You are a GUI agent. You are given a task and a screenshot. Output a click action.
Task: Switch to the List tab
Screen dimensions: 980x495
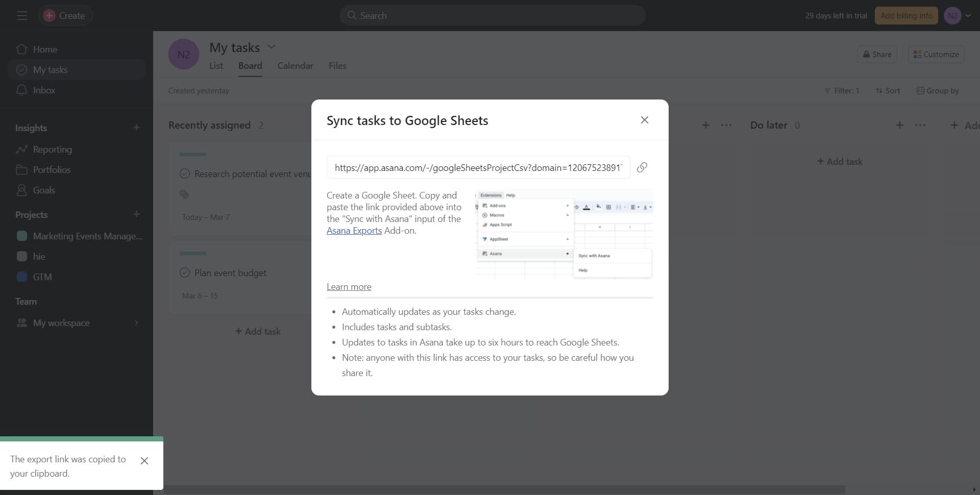tap(216, 65)
